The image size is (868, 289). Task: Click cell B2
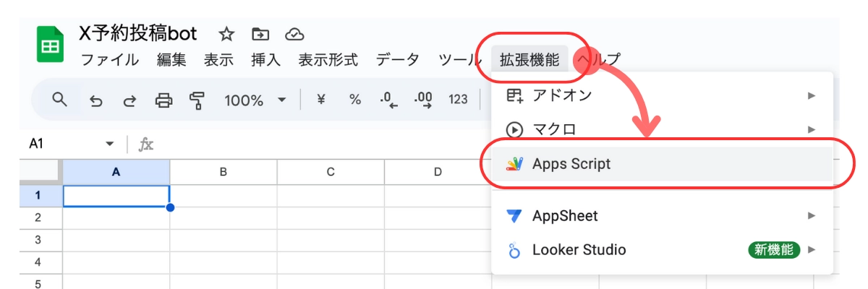tap(224, 217)
